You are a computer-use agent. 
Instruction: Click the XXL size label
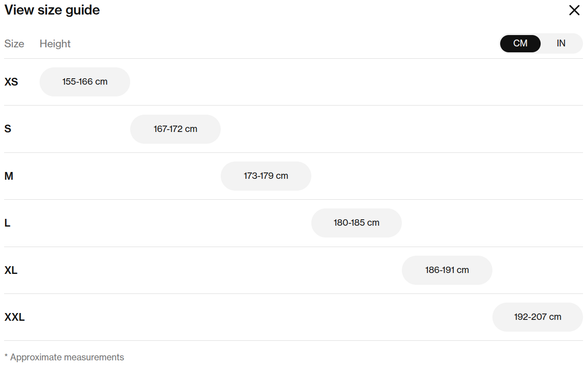coord(15,317)
